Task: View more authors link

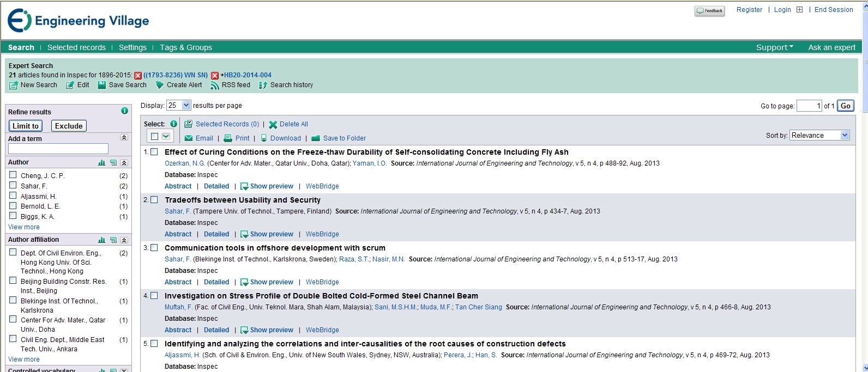Action: tap(24, 227)
